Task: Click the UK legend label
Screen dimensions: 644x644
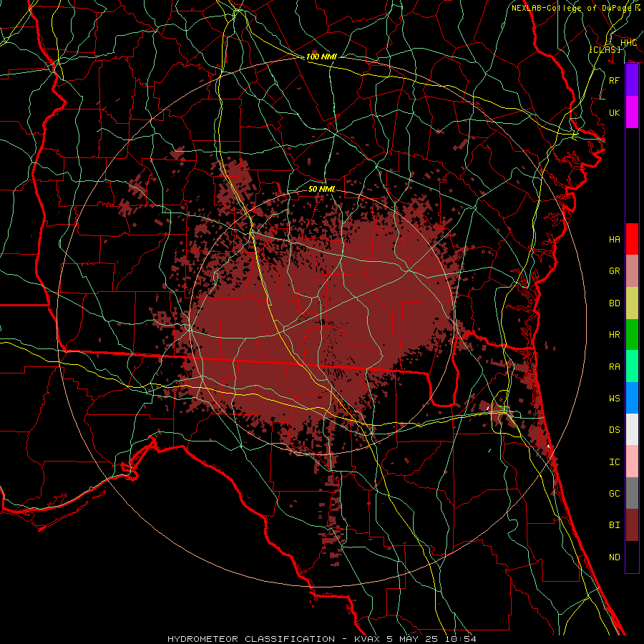Action: click(615, 112)
